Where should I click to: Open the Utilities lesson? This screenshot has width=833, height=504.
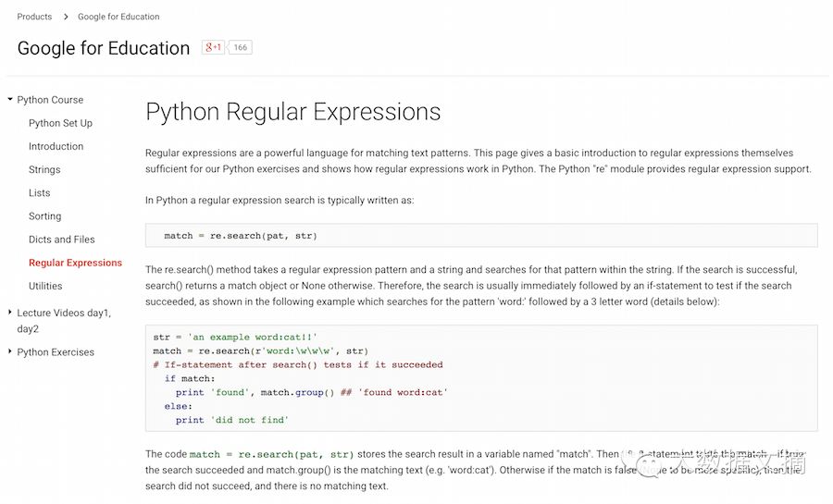point(45,286)
